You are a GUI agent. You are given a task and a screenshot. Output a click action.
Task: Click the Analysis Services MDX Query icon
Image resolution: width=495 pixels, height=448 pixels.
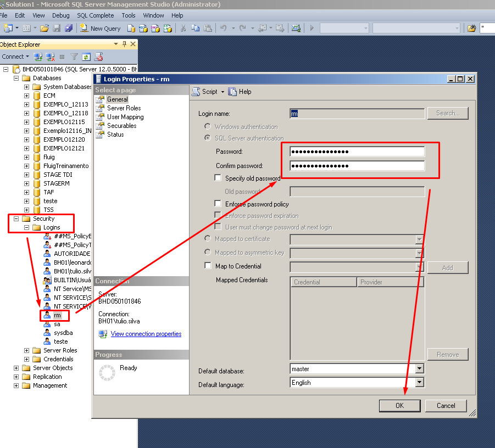(143, 29)
